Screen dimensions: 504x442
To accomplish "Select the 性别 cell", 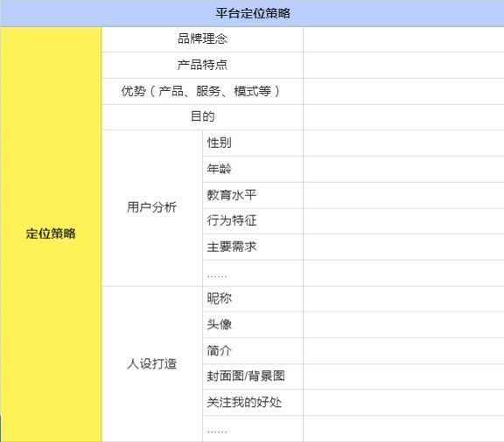I will tap(253, 143).
